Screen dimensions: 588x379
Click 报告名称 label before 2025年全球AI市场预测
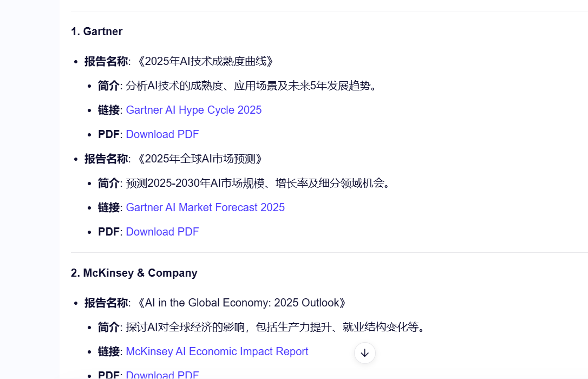[x=106, y=159]
